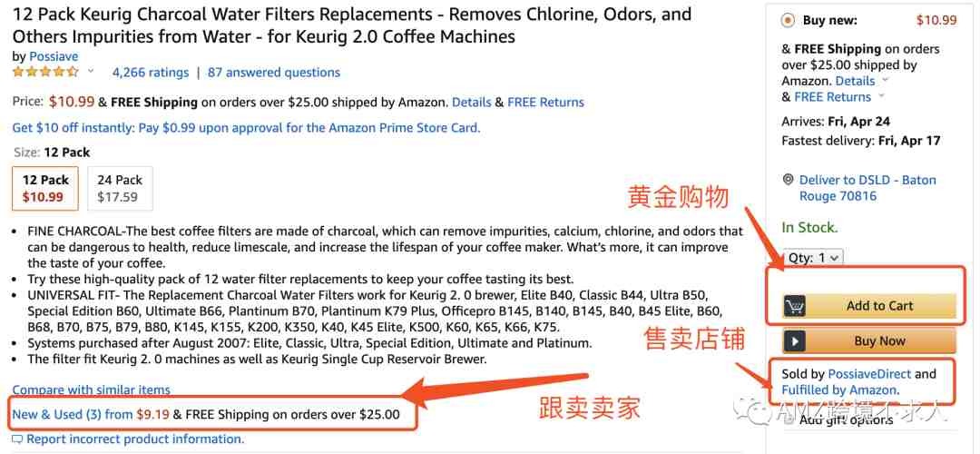The height and width of the screenshot is (454, 980).
Task: Expand the FREE Returns chevron in buy box
Action: [881, 97]
